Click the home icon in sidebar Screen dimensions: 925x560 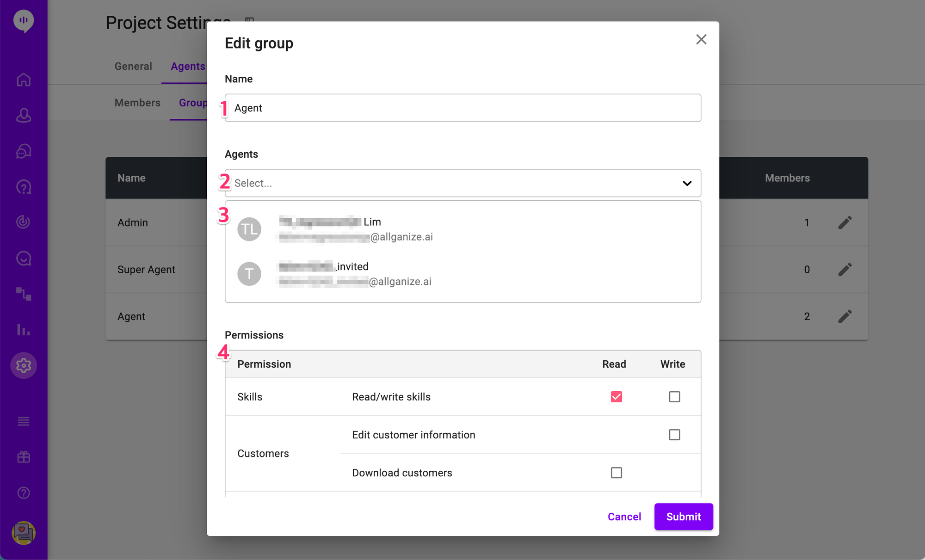[x=24, y=80]
